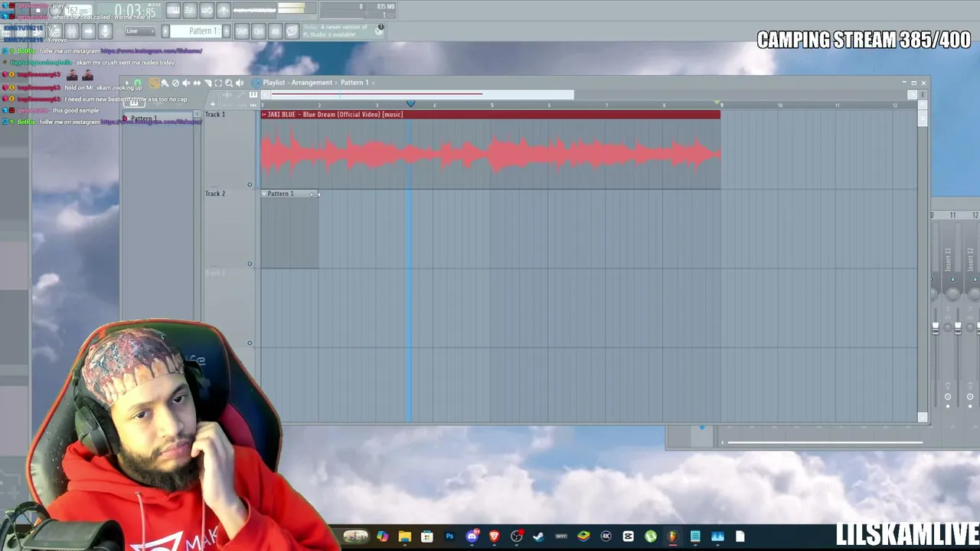Select the Mute tool in Playlist toolbar
Viewport: 980px width, 551px height.
[x=186, y=83]
